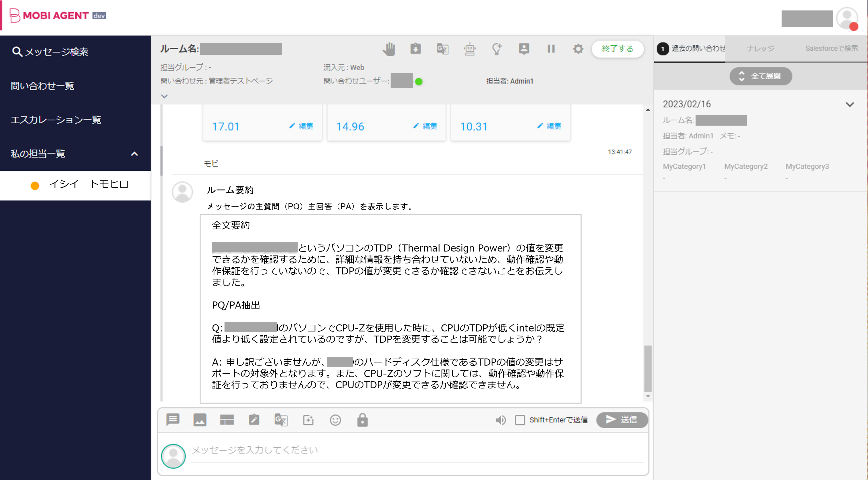Click the robot bot icon
868x480 pixels.
click(469, 49)
